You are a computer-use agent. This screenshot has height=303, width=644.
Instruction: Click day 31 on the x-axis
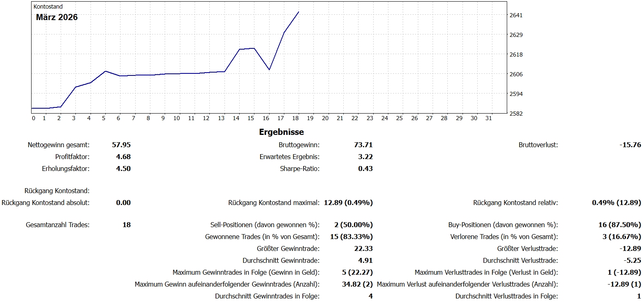pyautogui.click(x=488, y=118)
